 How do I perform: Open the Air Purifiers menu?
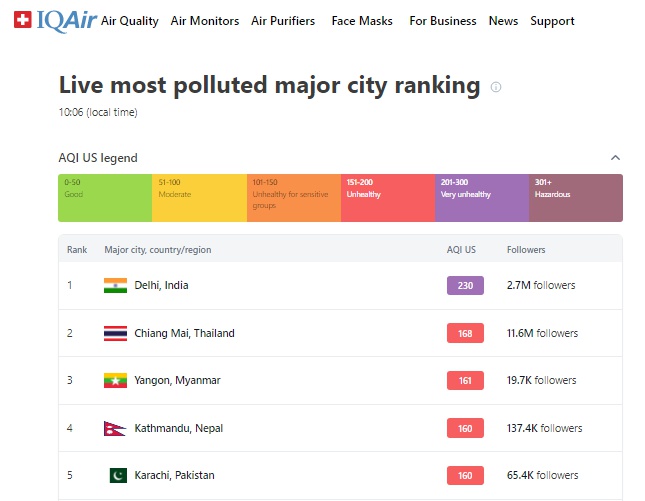[283, 21]
